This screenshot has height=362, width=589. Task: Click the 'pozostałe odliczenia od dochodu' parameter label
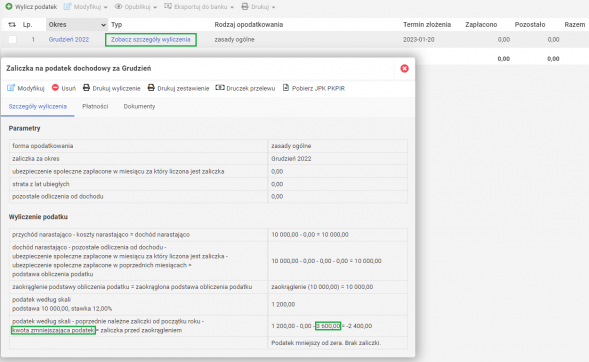click(x=57, y=196)
